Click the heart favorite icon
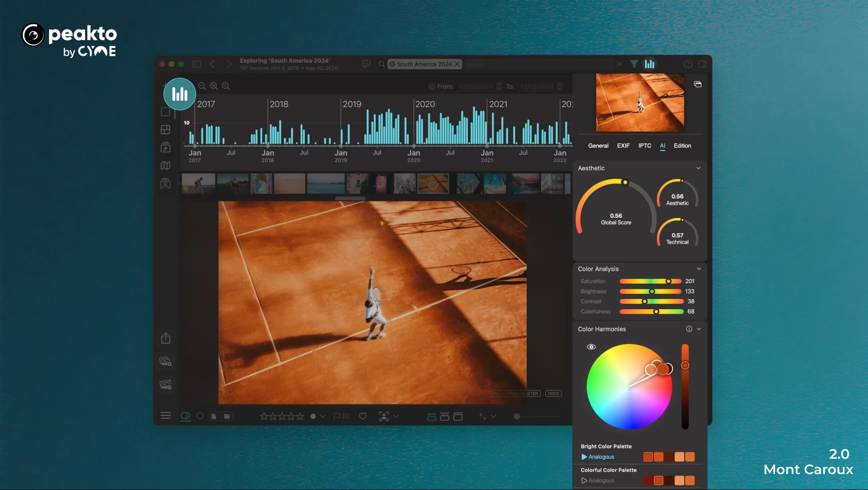868x490 pixels. tap(363, 416)
